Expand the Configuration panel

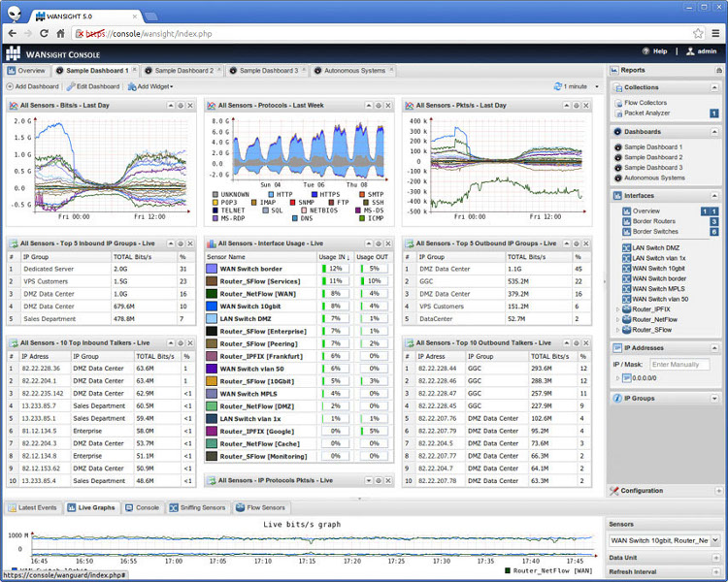click(x=718, y=491)
